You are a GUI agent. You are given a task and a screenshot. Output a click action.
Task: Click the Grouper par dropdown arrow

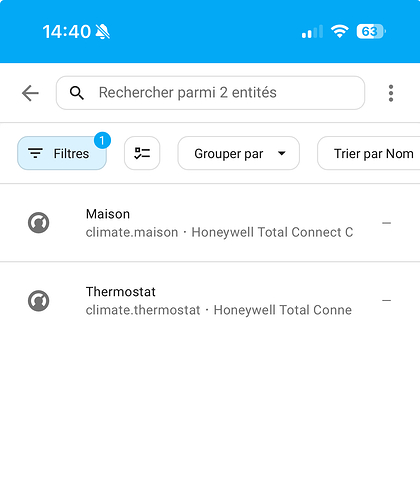(x=282, y=153)
